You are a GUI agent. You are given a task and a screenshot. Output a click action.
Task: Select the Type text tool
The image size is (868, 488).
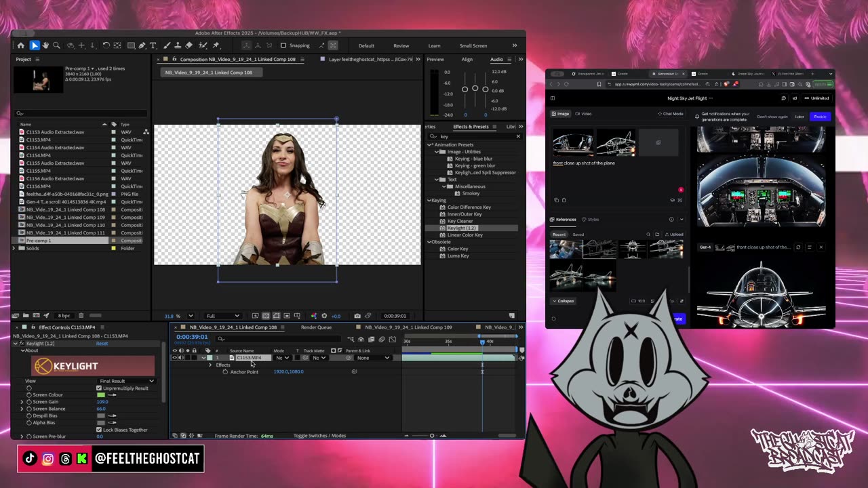(x=153, y=45)
